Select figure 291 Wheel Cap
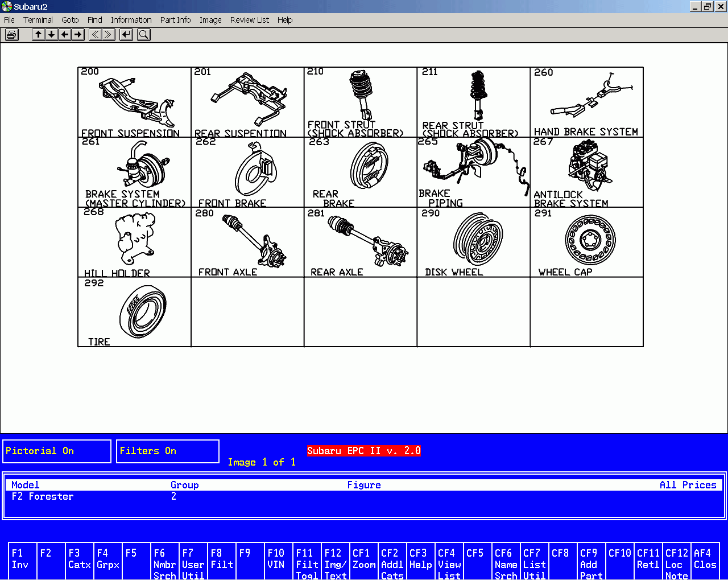This screenshot has height=580, width=728. pyautogui.click(x=587, y=242)
